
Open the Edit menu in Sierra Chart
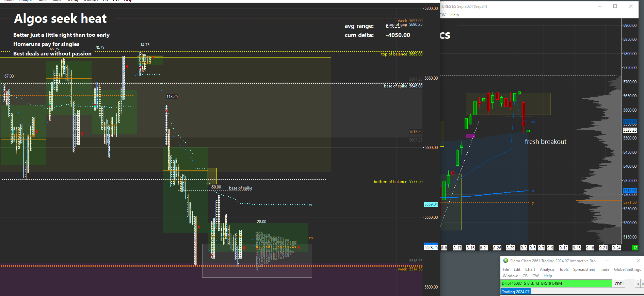pos(517,269)
